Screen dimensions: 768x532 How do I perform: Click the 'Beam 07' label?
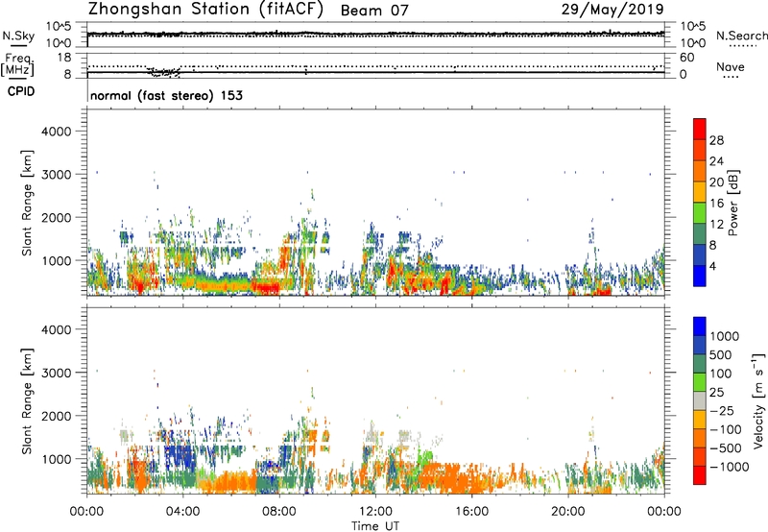click(x=374, y=11)
